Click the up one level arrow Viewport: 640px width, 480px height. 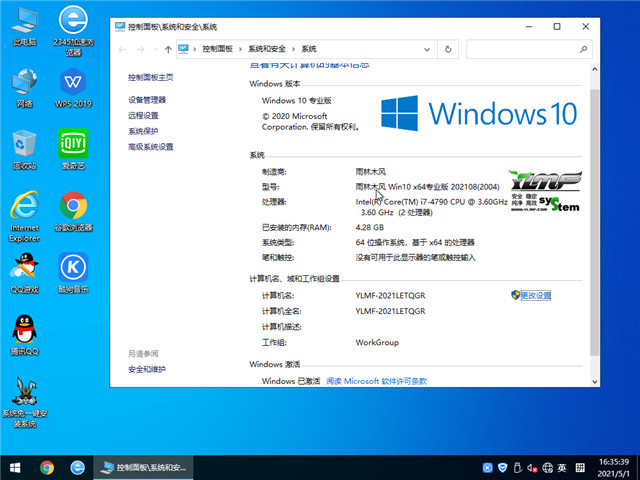[168, 49]
